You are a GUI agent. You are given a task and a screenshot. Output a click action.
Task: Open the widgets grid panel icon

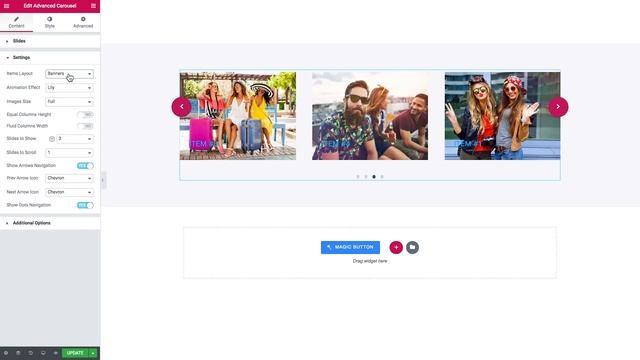pyautogui.click(x=93, y=6)
